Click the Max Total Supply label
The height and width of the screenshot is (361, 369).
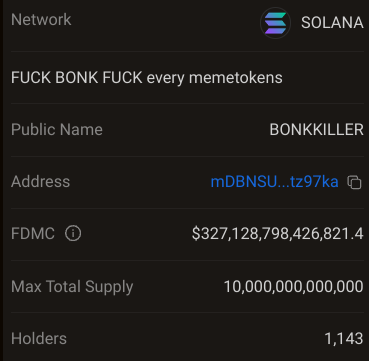(72, 287)
